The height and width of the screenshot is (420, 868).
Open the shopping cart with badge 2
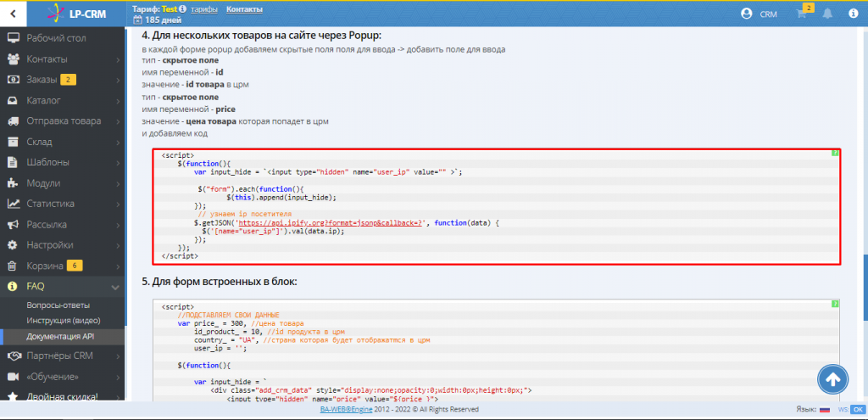click(801, 14)
